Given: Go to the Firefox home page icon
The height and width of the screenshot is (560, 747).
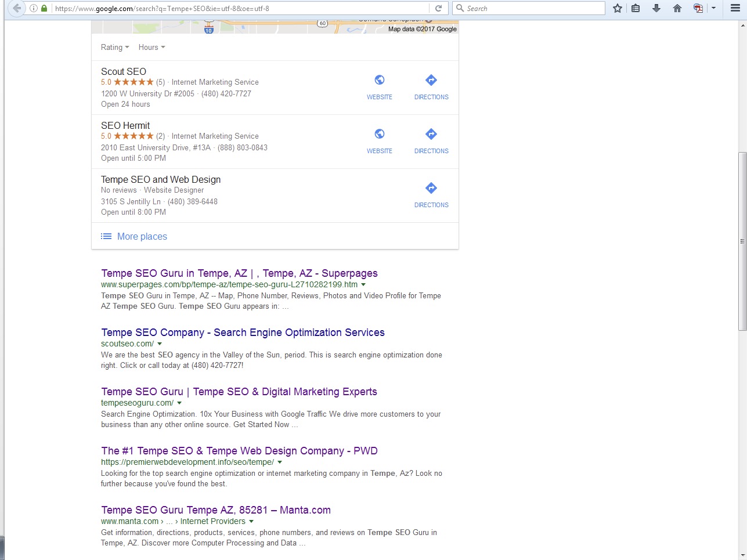Looking at the screenshot, I should click(677, 8).
